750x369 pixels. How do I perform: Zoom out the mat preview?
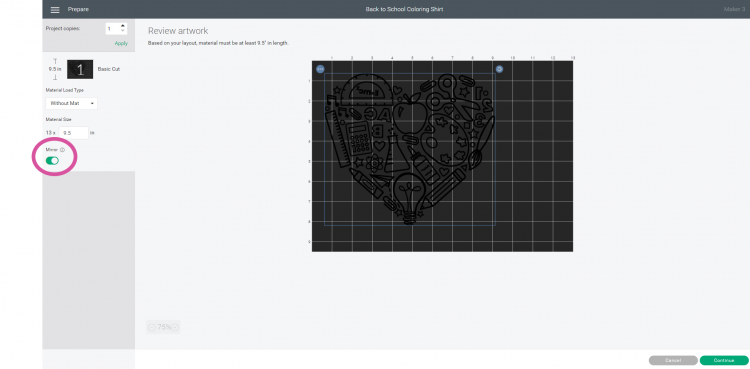[152, 327]
